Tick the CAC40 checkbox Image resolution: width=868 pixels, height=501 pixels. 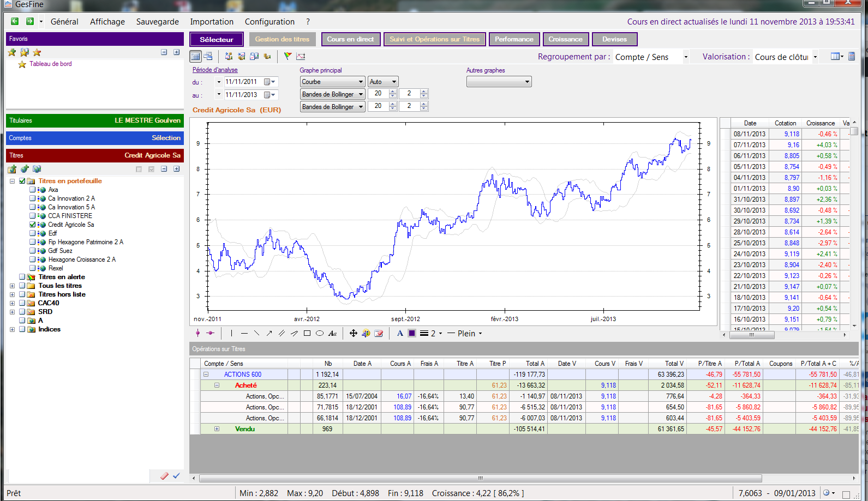[22, 303]
